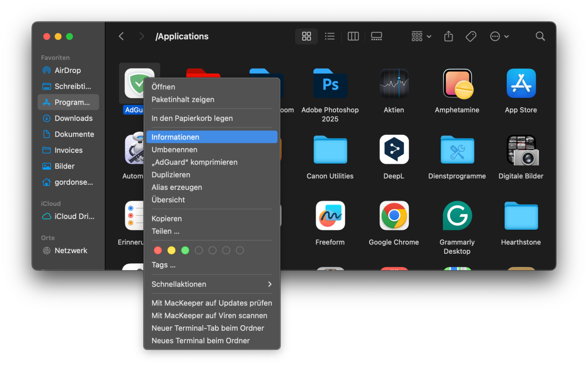Select the DeepL app icon
The height and width of the screenshot is (365, 588).
pos(394,150)
